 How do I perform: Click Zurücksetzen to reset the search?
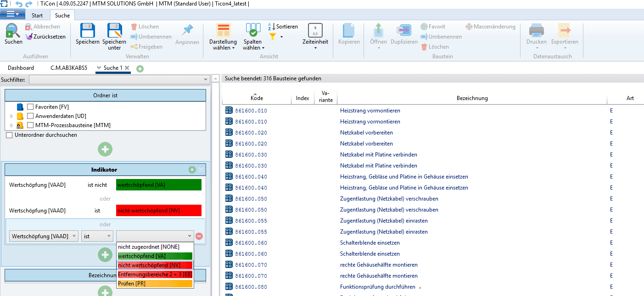pos(45,37)
